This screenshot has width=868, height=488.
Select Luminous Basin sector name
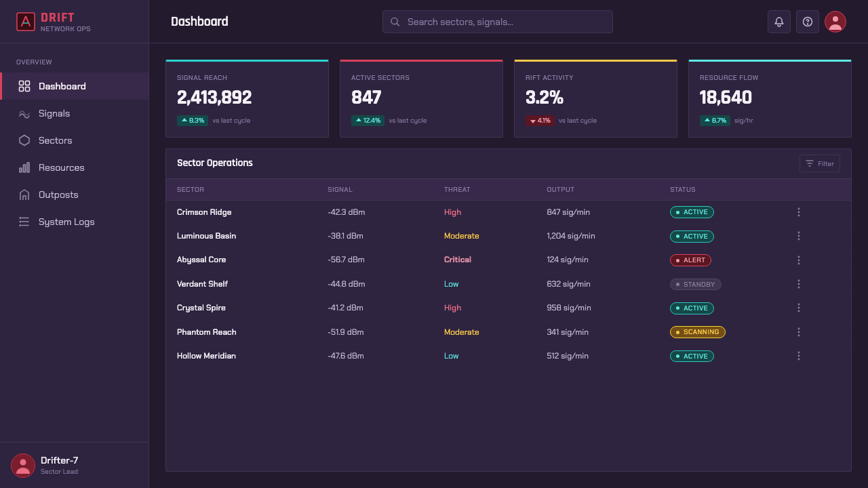click(x=206, y=236)
